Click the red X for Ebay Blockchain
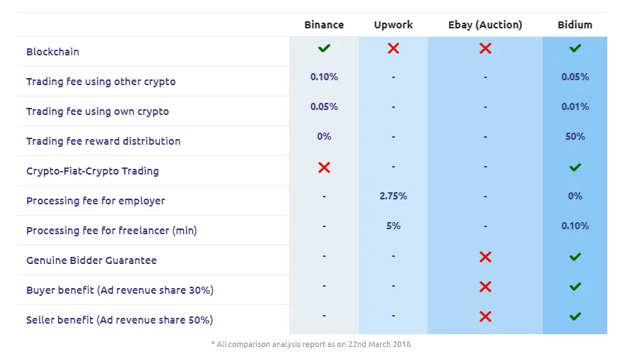The height and width of the screenshot is (364, 630). tap(485, 48)
